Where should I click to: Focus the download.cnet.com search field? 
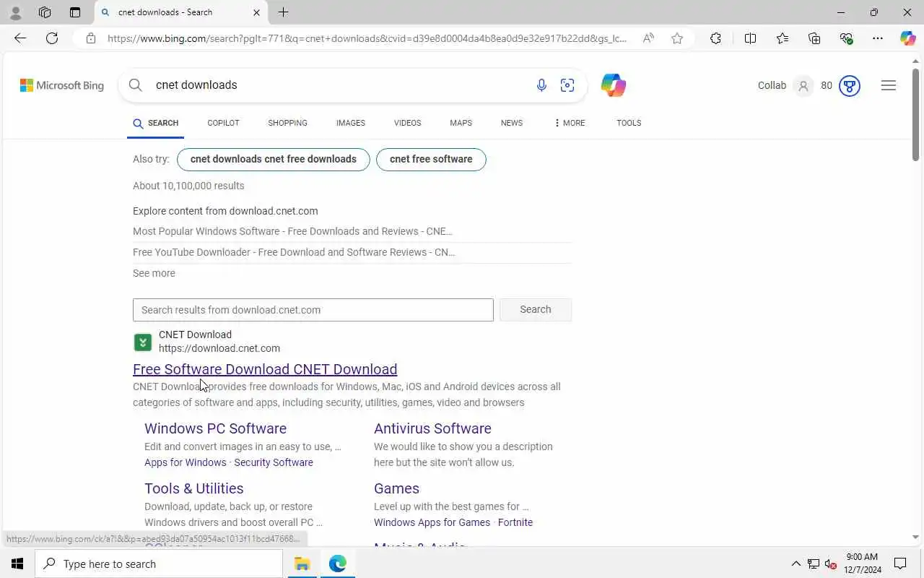pyautogui.click(x=313, y=310)
